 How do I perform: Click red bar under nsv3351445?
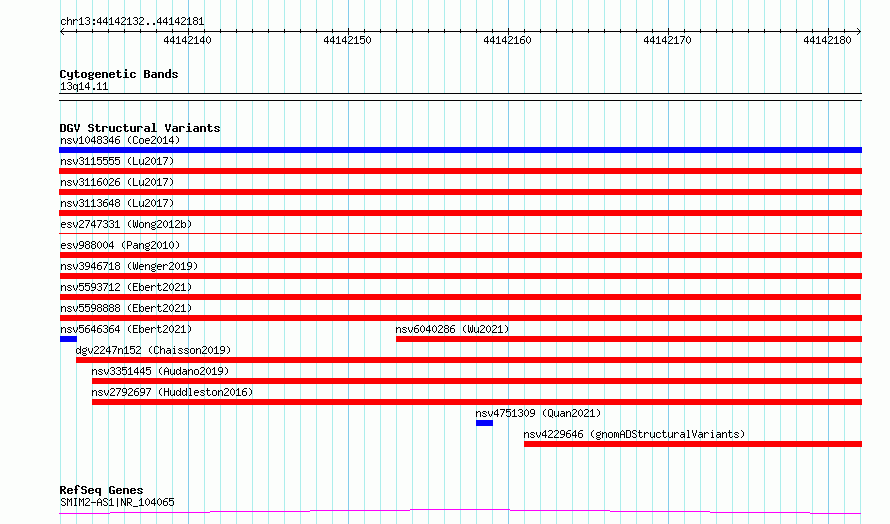tap(477, 381)
